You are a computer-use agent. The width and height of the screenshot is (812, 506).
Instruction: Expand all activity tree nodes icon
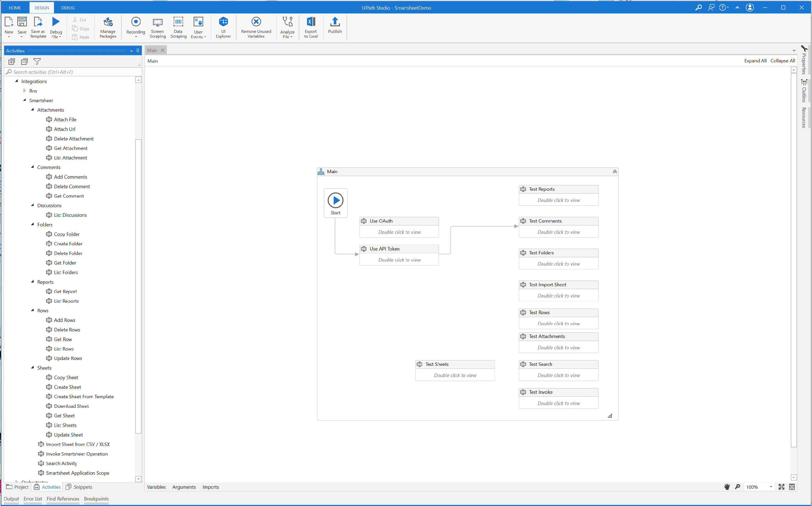click(x=12, y=61)
